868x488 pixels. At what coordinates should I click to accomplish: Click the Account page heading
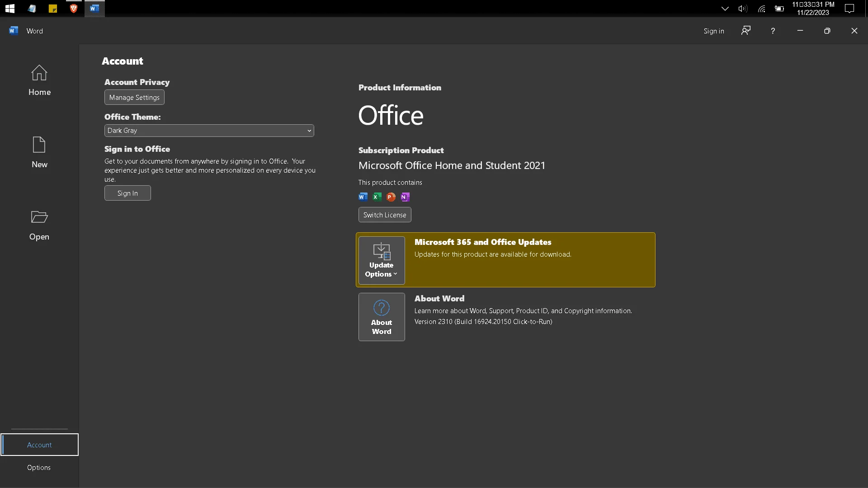click(x=123, y=61)
